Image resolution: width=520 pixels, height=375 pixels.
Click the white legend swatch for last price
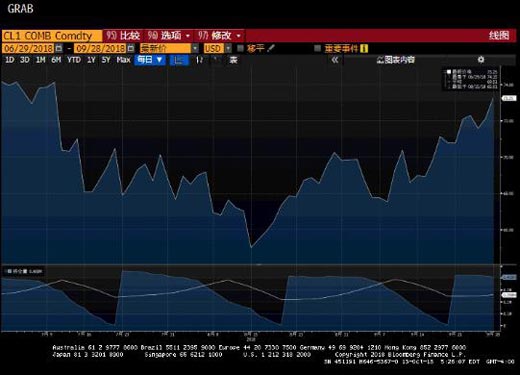[449, 71]
